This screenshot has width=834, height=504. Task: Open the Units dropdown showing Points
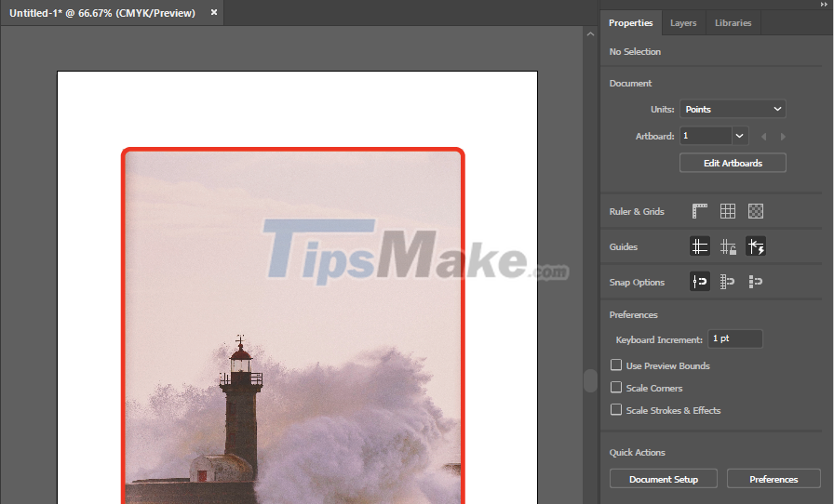pyautogui.click(x=733, y=109)
